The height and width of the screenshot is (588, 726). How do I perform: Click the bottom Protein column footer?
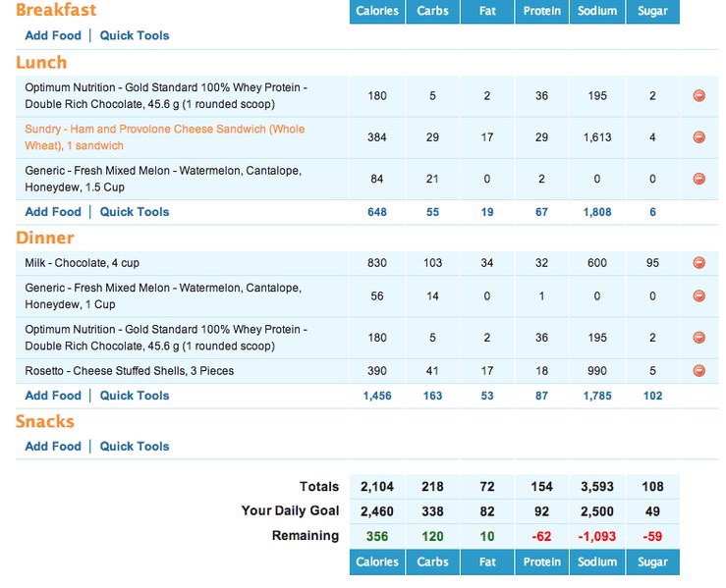tap(541, 562)
